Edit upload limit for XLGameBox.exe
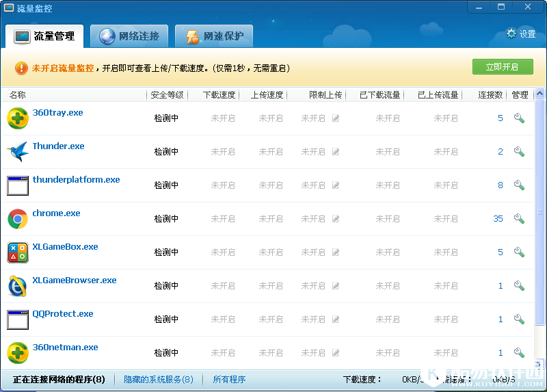The width and height of the screenshot is (547, 392). click(x=336, y=252)
